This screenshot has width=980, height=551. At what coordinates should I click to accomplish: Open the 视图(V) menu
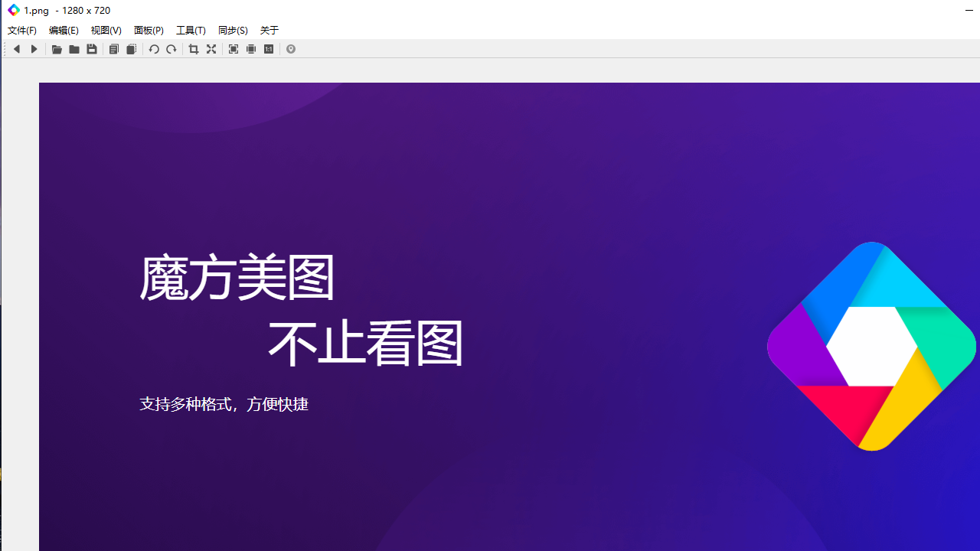point(106,30)
